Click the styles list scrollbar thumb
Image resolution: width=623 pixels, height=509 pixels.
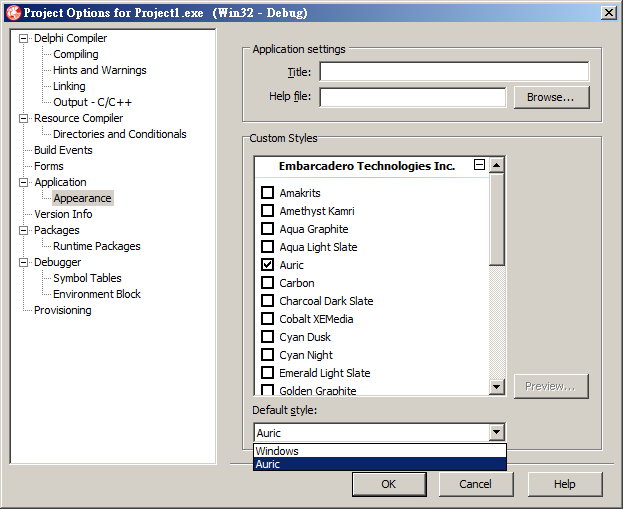[x=497, y=219]
